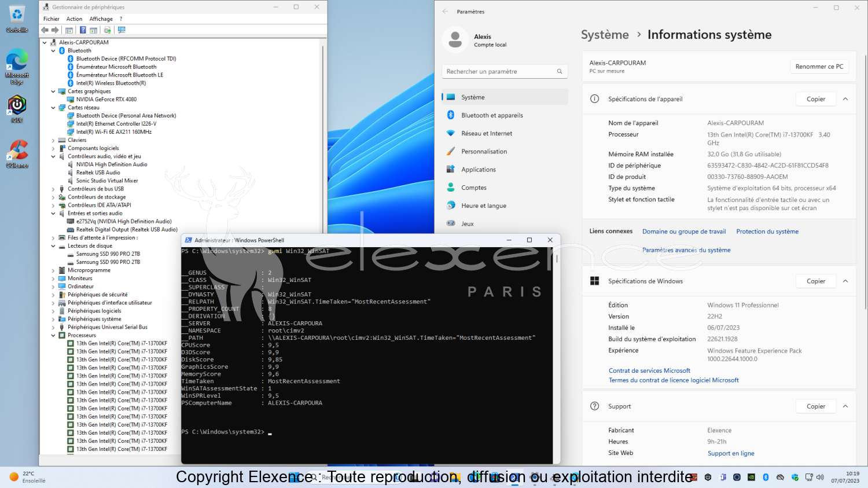
Task: Select Personnalisation in Paramètres sidebar
Action: coord(505,151)
